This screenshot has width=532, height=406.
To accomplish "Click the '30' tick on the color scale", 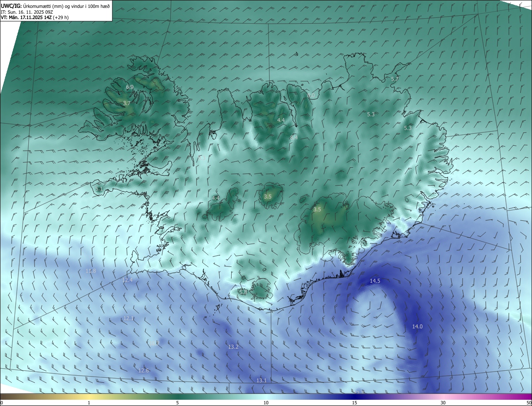I will click(x=443, y=403).
